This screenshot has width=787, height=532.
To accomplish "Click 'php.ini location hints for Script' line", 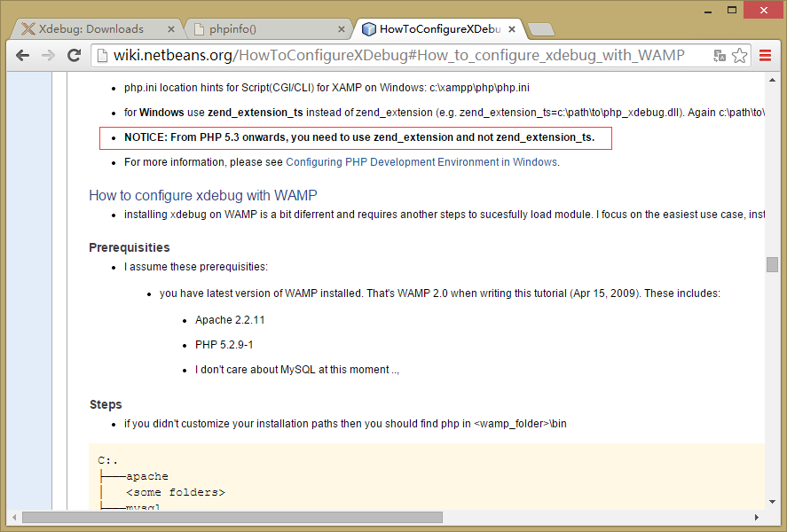I will [327, 88].
